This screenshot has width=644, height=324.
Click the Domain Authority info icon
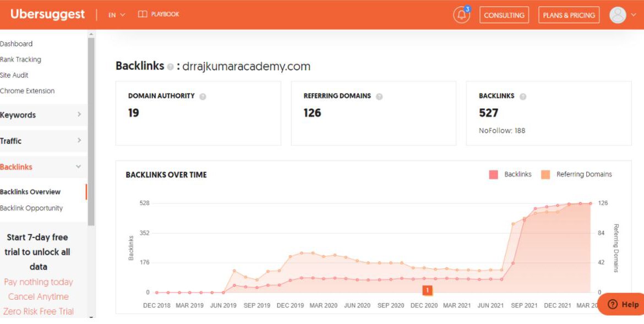coord(203,96)
